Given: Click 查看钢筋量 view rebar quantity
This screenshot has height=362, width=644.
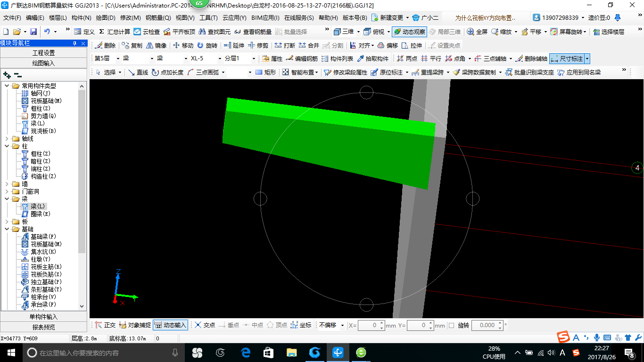Looking at the screenshot, I should tap(253, 32).
